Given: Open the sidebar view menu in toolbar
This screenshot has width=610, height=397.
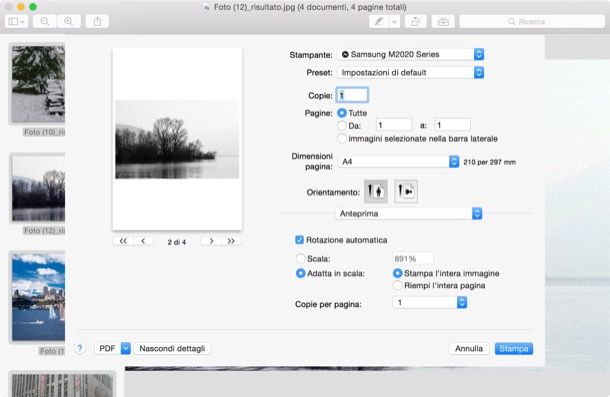Looking at the screenshot, I should tap(16, 21).
